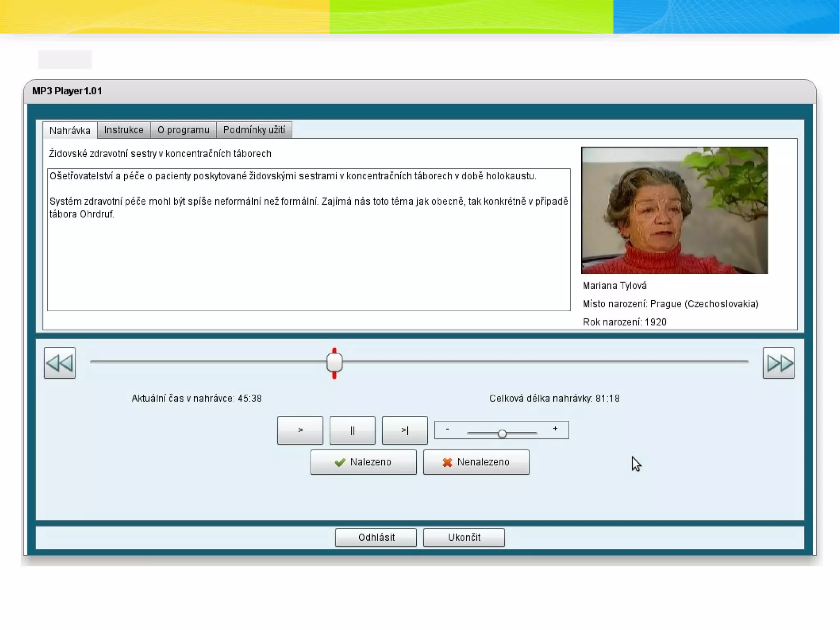
Task: Click the rewind double-arrow icon
Action: click(x=59, y=363)
